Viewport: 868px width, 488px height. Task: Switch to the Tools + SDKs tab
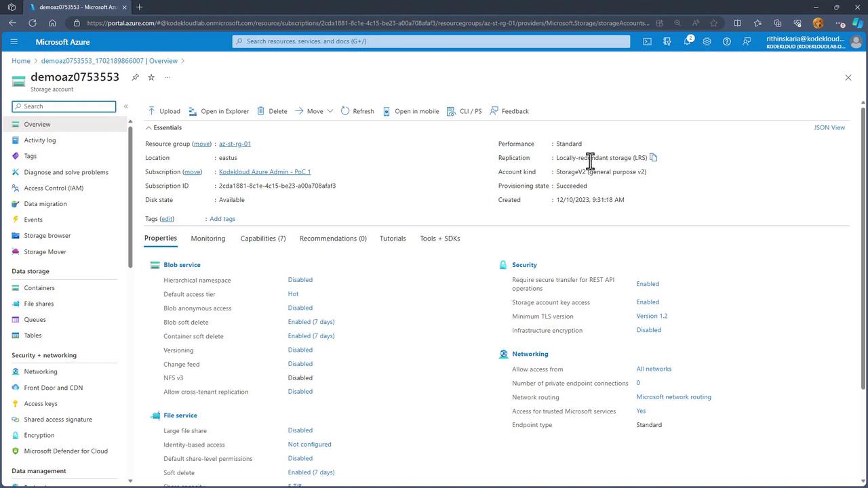pos(440,239)
